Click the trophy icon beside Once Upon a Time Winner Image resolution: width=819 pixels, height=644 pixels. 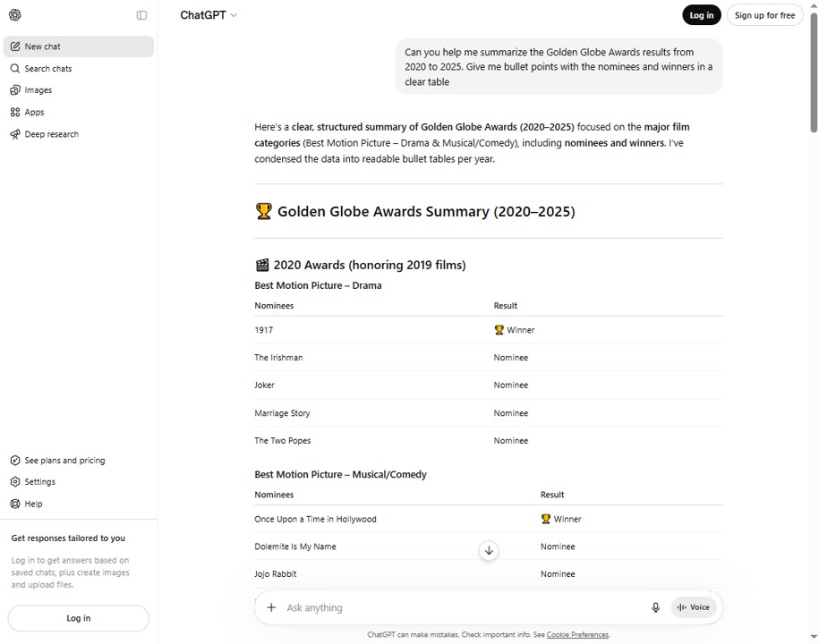coord(546,519)
